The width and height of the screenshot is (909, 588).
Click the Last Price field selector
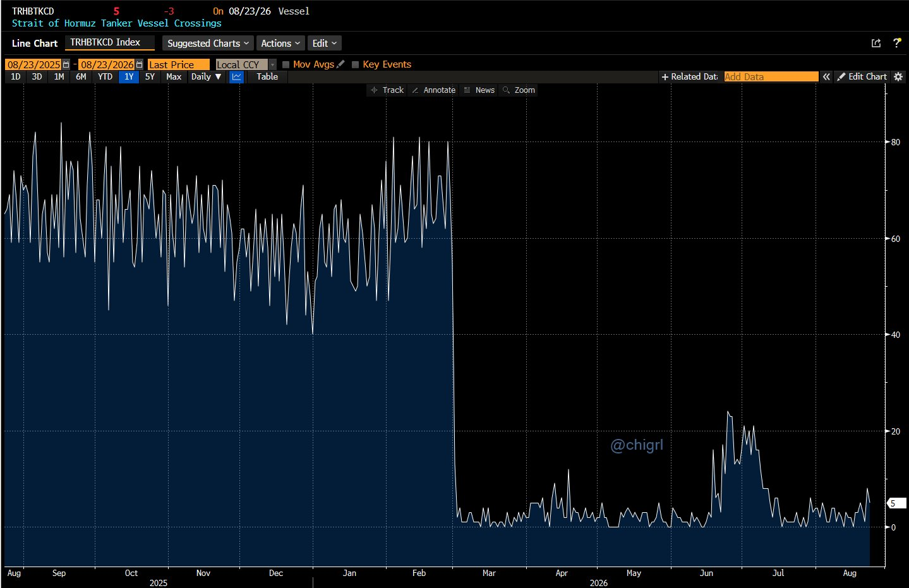[x=178, y=64]
